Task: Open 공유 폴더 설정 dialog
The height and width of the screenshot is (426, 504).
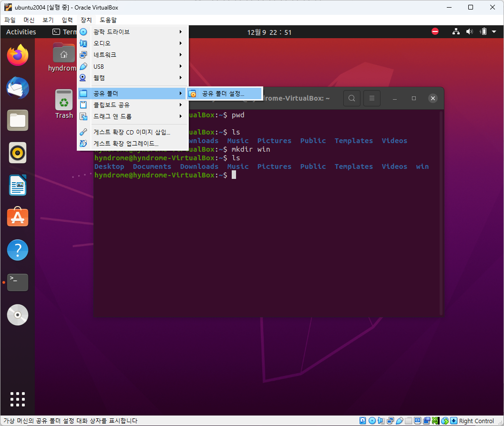Action: [225, 94]
